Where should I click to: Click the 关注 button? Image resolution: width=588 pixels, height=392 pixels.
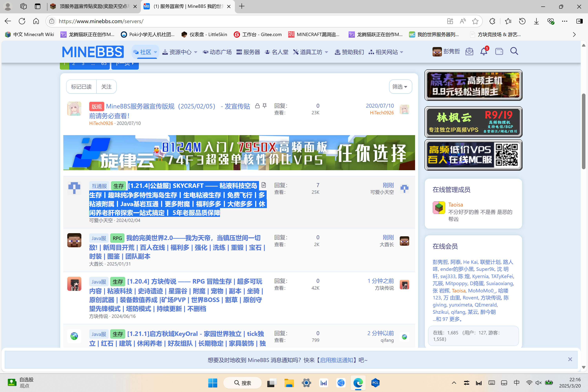tap(106, 87)
